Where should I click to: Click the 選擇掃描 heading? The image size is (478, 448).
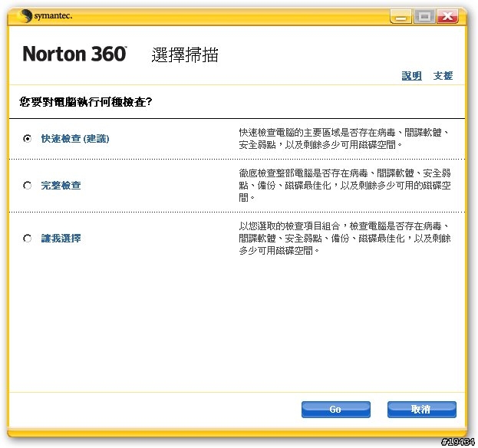coord(185,55)
